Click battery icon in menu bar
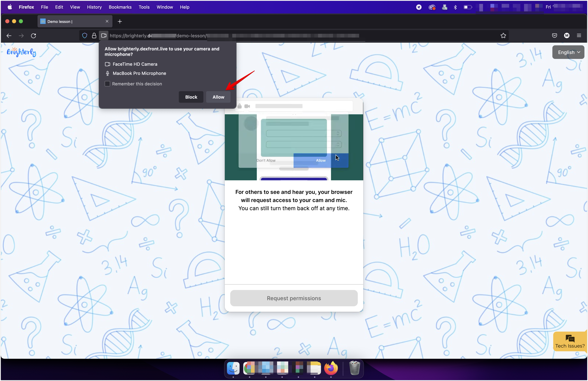Image resolution: width=588 pixels, height=381 pixels. (x=468, y=7)
